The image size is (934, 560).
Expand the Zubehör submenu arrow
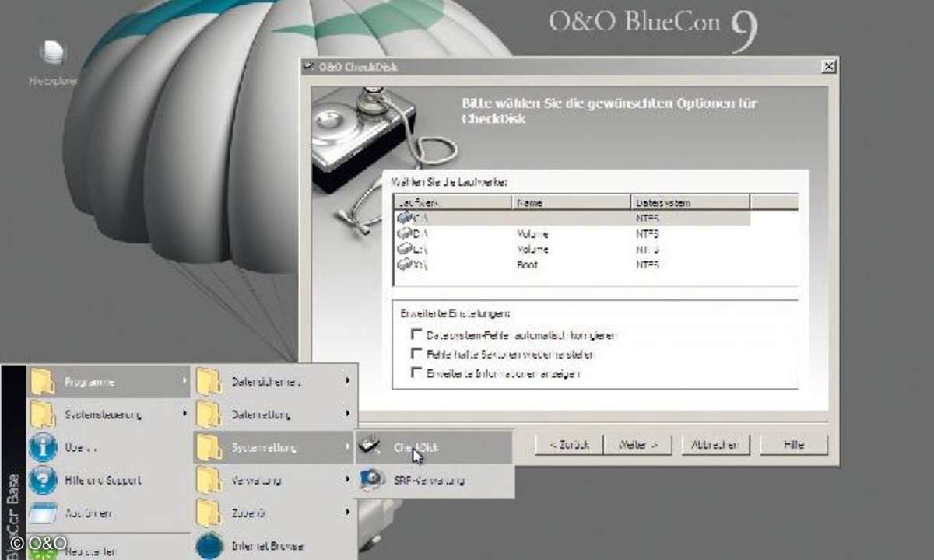coord(348,513)
